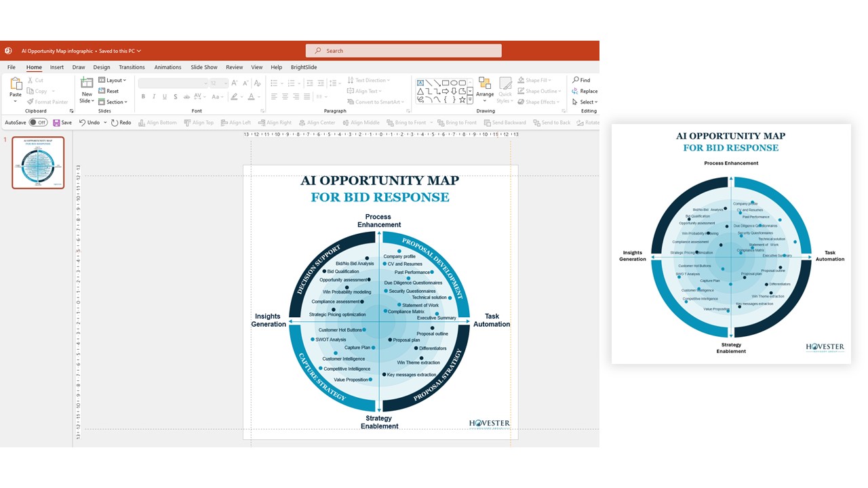This screenshot has width=868, height=488.
Task: Open the File menu
Action: pos(12,67)
